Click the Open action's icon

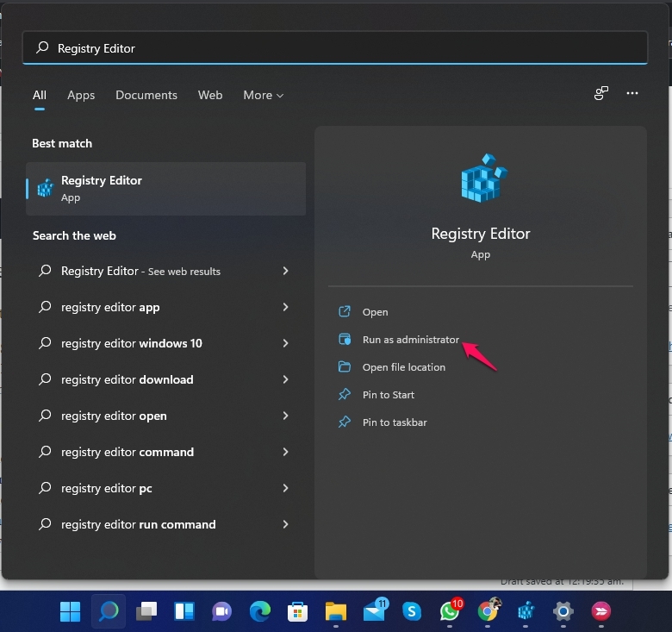tap(345, 311)
